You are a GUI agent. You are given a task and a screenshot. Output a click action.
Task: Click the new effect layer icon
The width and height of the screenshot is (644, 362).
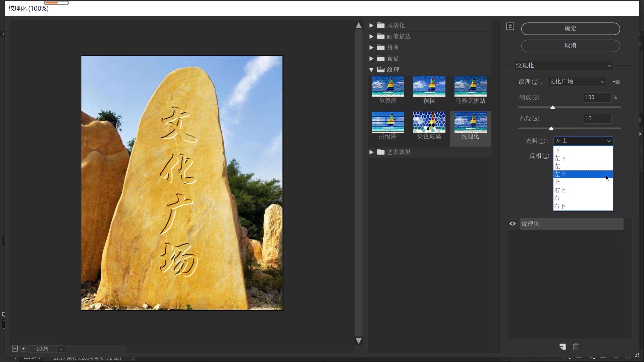pos(562,347)
